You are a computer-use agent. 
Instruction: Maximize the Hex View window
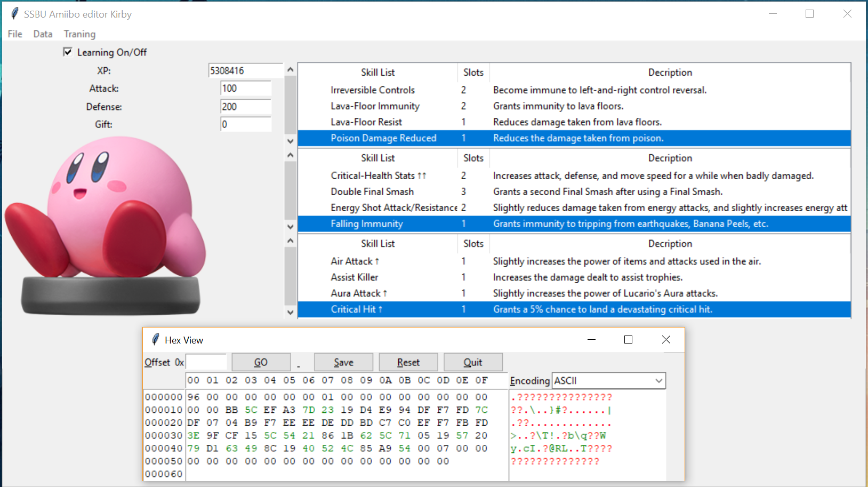click(628, 340)
